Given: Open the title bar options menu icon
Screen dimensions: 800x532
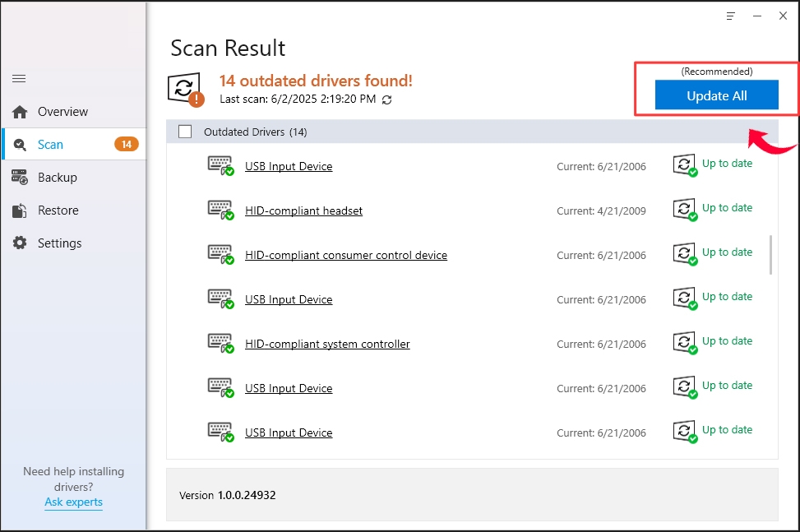Looking at the screenshot, I should point(730,16).
